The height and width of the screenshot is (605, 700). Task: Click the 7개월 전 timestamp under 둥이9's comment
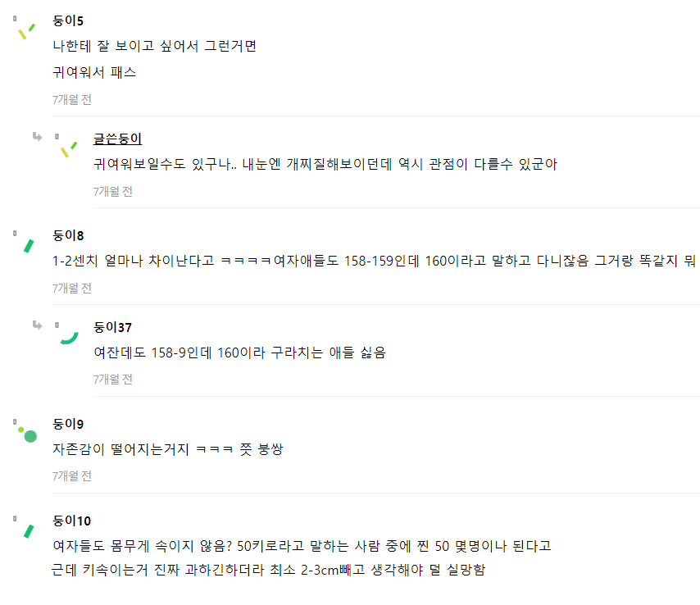(x=71, y=475)
